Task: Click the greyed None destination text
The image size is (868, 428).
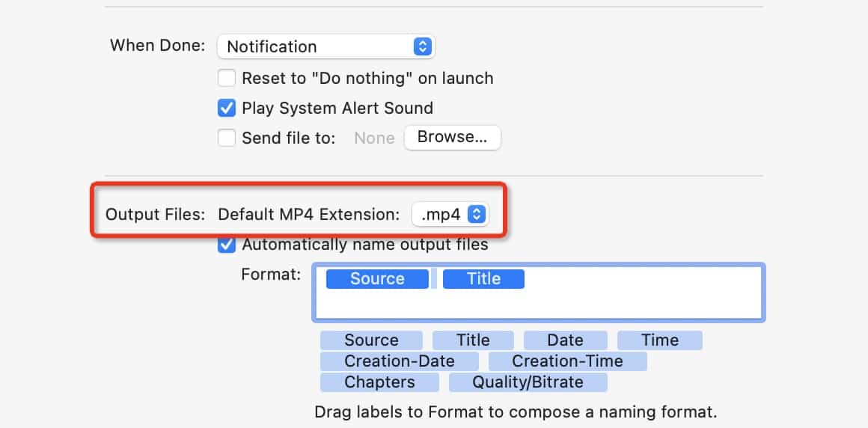Action: coord(374,138)
